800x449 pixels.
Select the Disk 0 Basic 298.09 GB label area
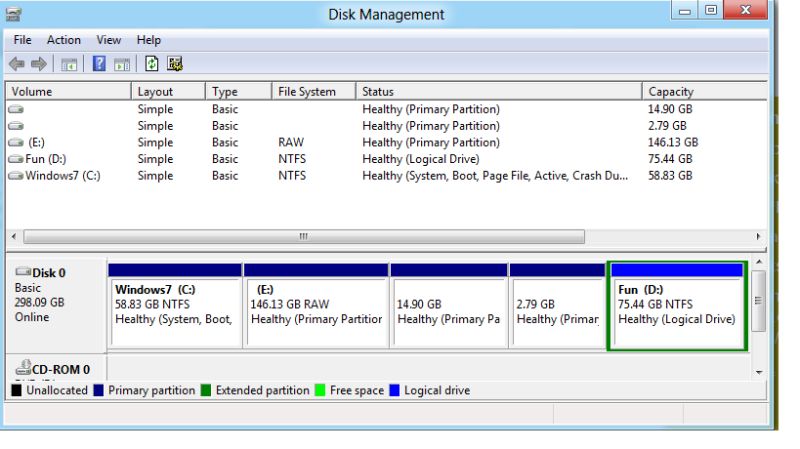click(56, 305)
